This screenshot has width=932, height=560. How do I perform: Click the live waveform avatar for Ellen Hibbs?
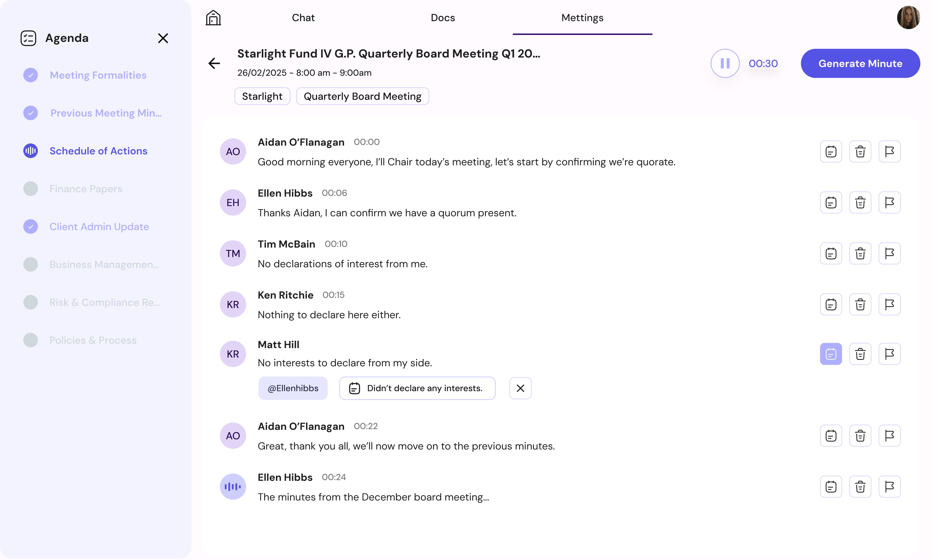click(x=233, y=487)
